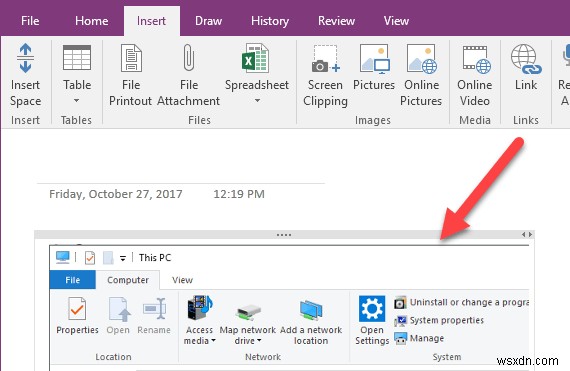Click the System properties monitor icon
The image size is (570, 371).
pos(400,320)
